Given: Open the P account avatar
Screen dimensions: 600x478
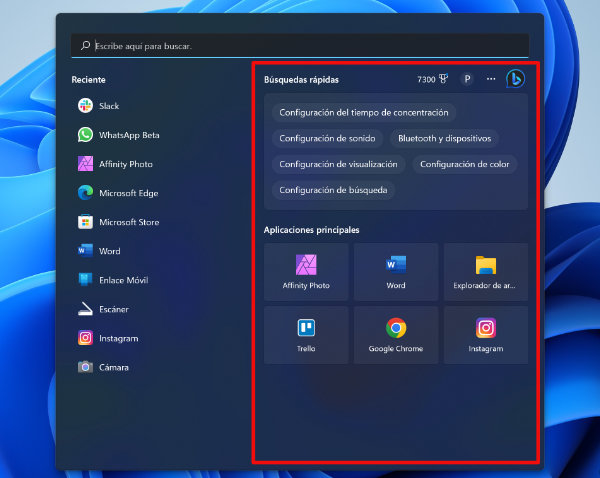Looking at the screenshot, I should 467,79.
